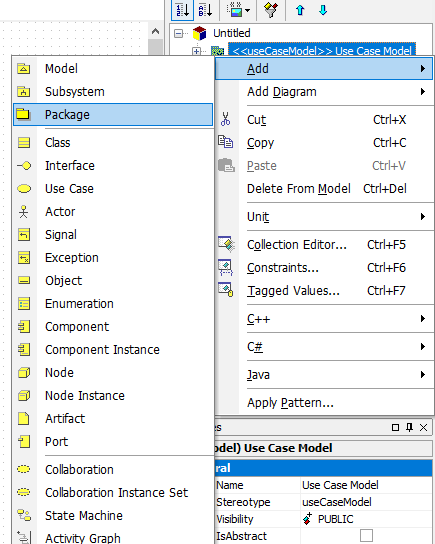435x544 pixels.
Task: Select the Use Case Model tree item
Action: tap(322, 51)
